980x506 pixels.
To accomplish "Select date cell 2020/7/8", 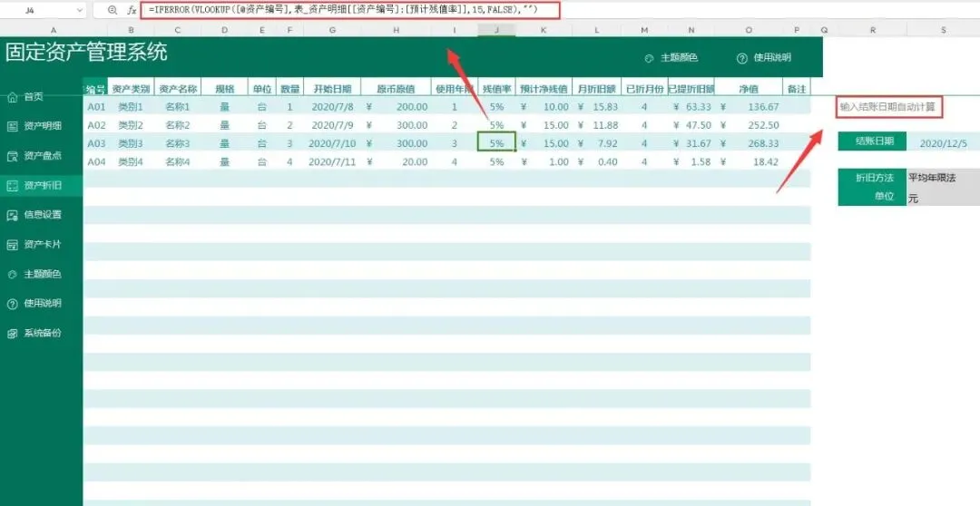I will click(x=332, y=107).
